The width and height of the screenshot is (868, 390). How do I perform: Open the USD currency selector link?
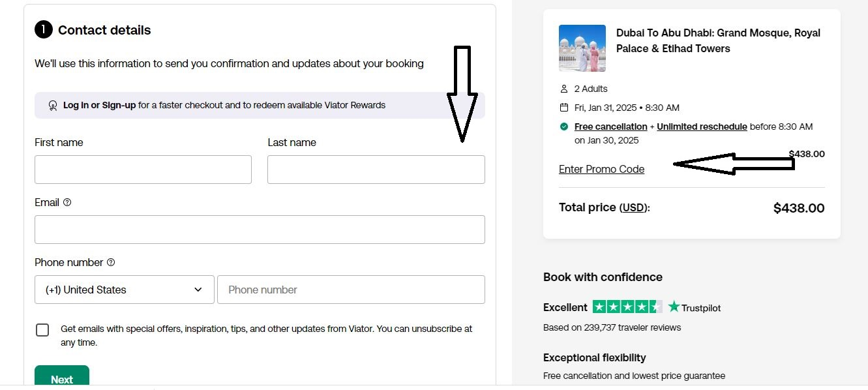point(633,207)
